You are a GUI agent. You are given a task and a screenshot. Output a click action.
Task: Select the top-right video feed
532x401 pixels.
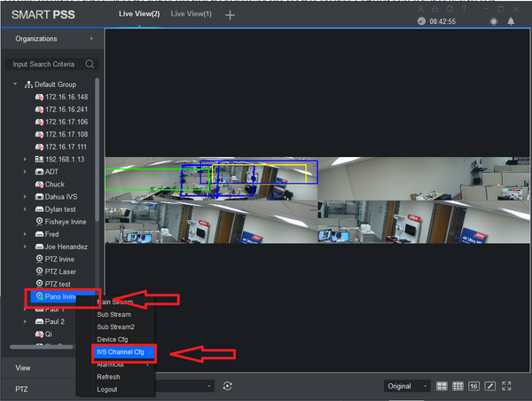tap(424, 178)
